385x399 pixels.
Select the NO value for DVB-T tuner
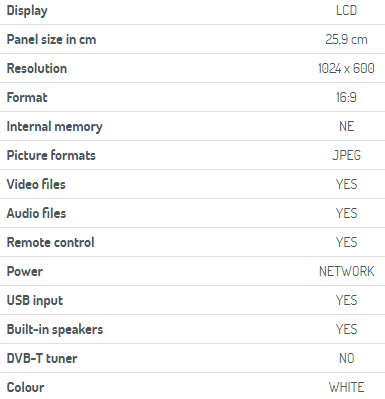[346, 358]
